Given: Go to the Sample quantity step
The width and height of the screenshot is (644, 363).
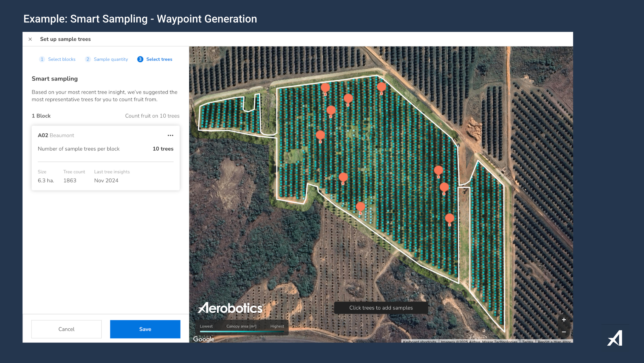Looking at the screenshot, I should coord(111,59).
